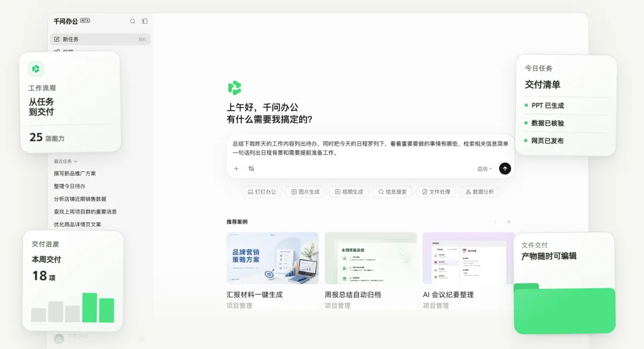Click 网页已发布 checklist item
Image resolution: width=644 pixels, height=349 pixels.
544,141
